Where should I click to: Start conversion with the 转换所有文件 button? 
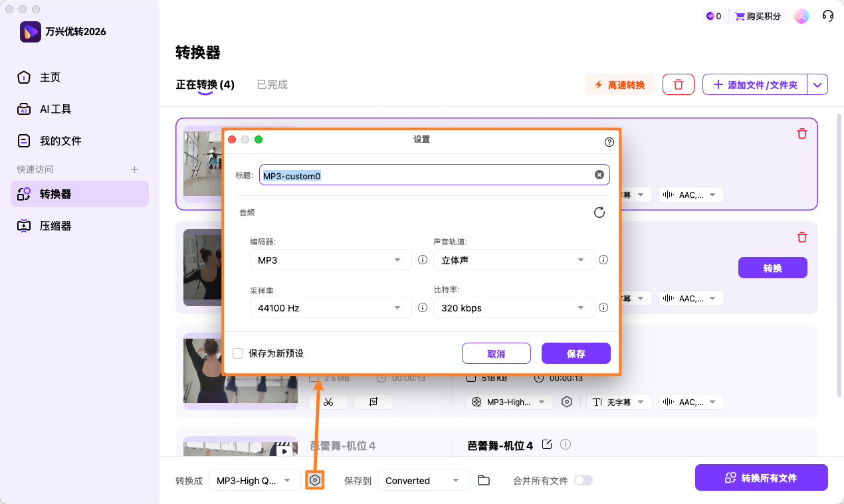pos(761,477)
